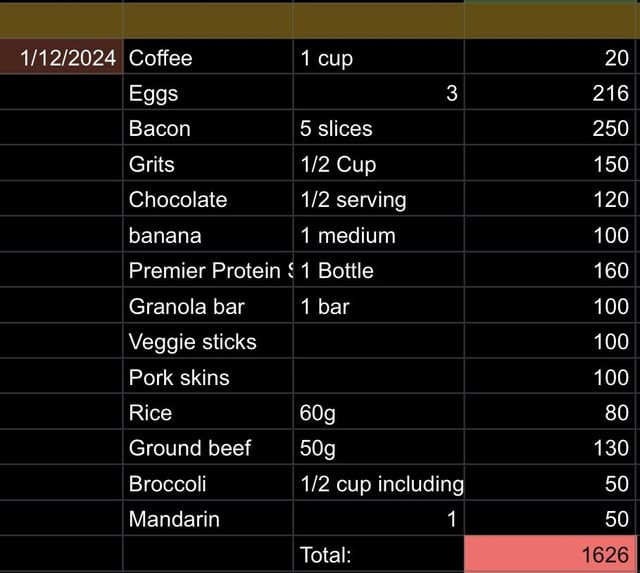The width and height of the screenshot is (640, 573).
Task: Select the Eggs calorie value 216
Action: coord(549,92)
